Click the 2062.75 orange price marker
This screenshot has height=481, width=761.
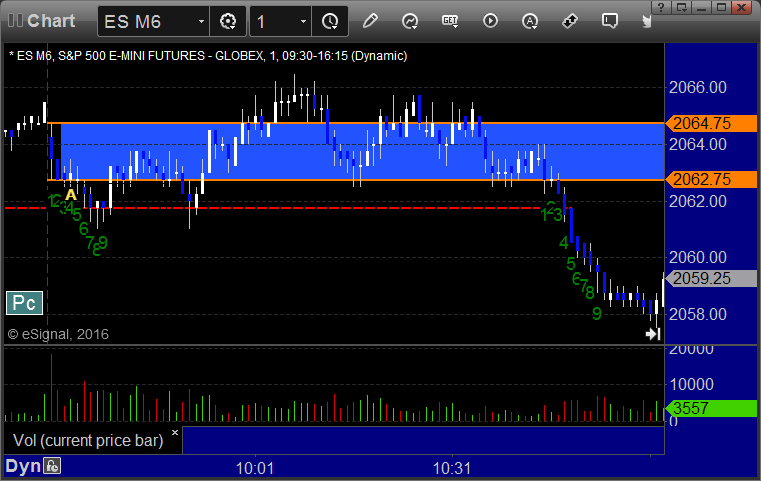tap(711, 180)
